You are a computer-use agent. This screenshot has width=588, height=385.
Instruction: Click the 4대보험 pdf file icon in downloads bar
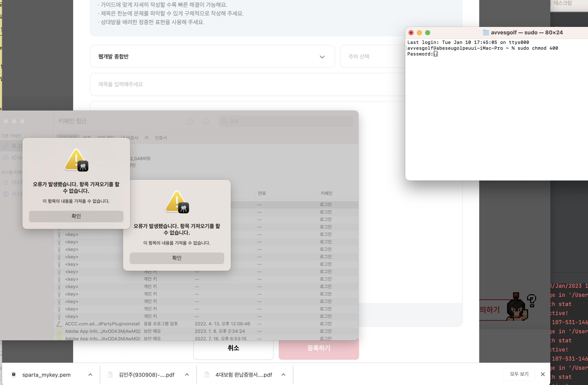tap(207, 375)
